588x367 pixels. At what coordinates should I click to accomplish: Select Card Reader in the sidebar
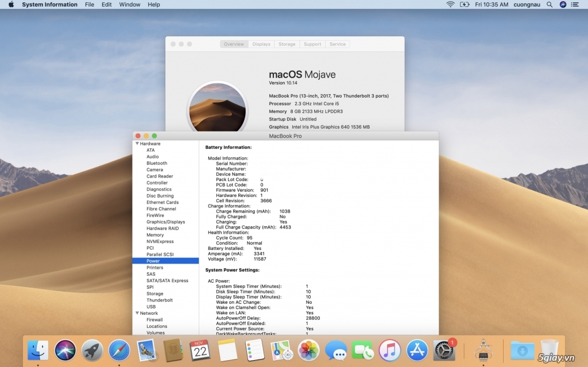pos(160,176)
